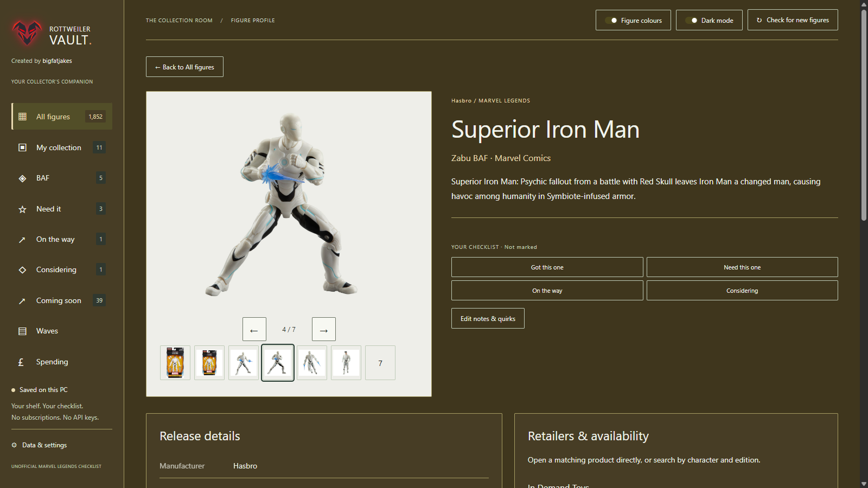
Task: Mark figure as Considering
Action: 742,291
